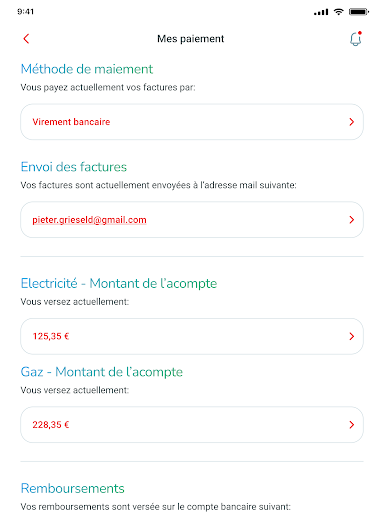
Task: Tap the Méthode de maiement heading
Action: pyautogui.click(x=87, y=69)
